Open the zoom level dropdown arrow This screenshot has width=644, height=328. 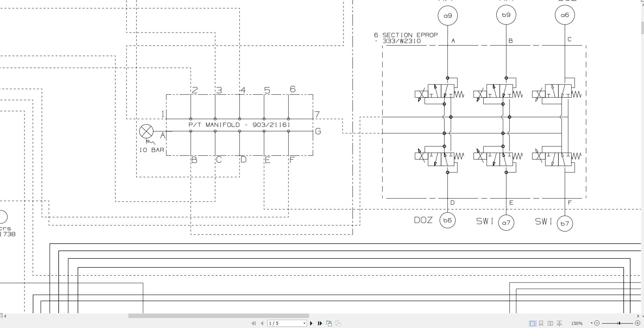[592, 323]
